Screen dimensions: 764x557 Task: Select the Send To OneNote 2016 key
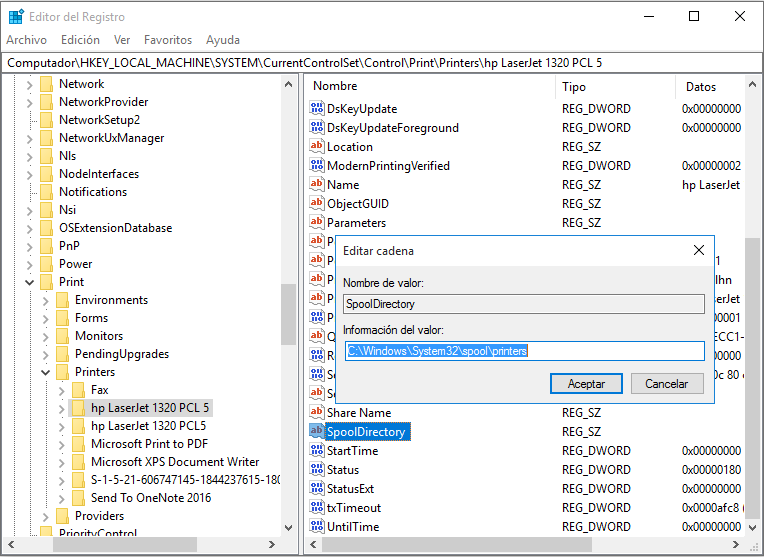point(151,498)
